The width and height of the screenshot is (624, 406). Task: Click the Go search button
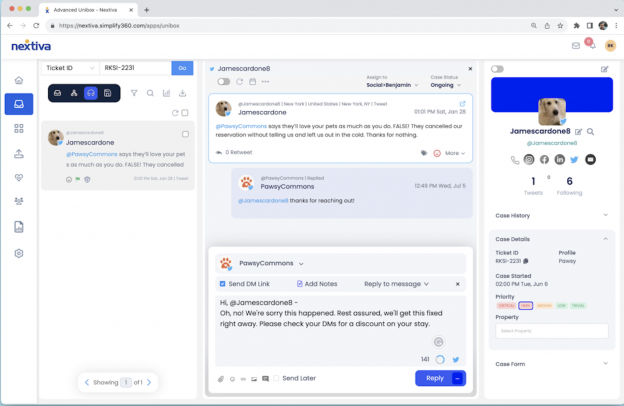point(182,68)
